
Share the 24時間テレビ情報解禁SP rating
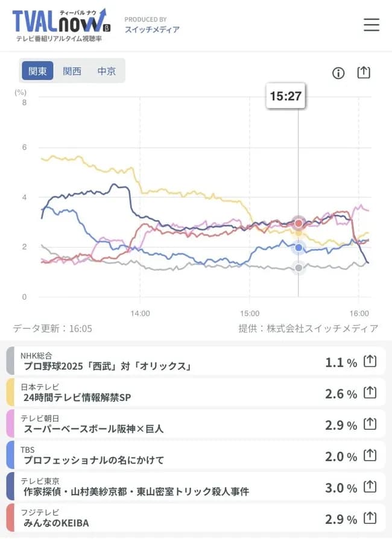[x=370, y=393]
